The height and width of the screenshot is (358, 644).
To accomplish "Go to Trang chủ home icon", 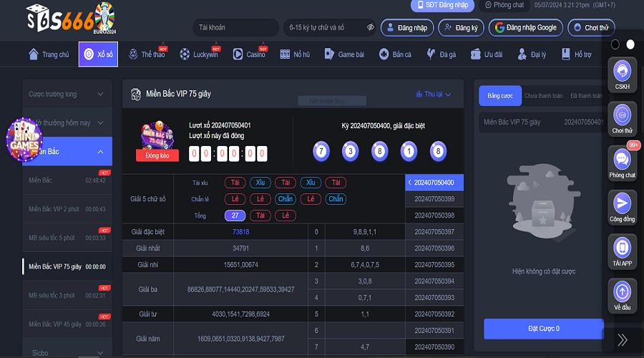I will [x=49, y=54].
